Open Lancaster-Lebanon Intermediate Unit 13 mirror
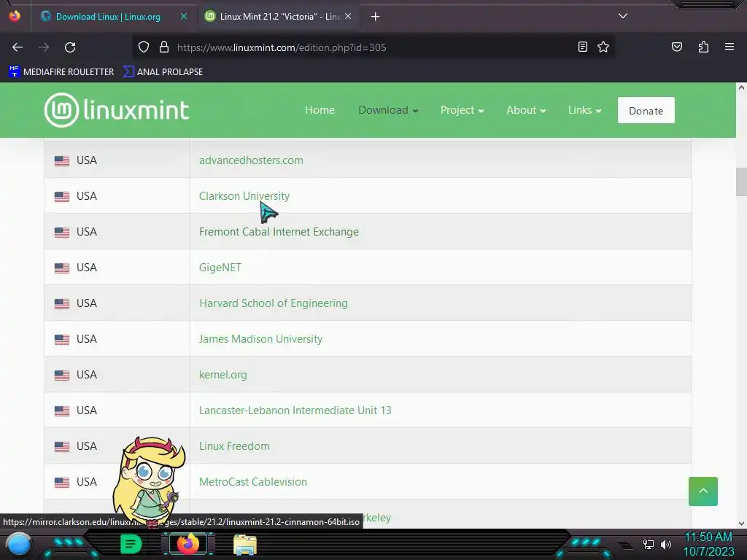747x560 pixels. click(x=295, y=411)
